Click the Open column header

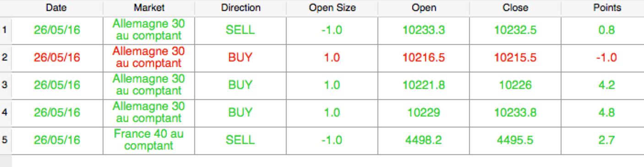(x=424, y=8)
